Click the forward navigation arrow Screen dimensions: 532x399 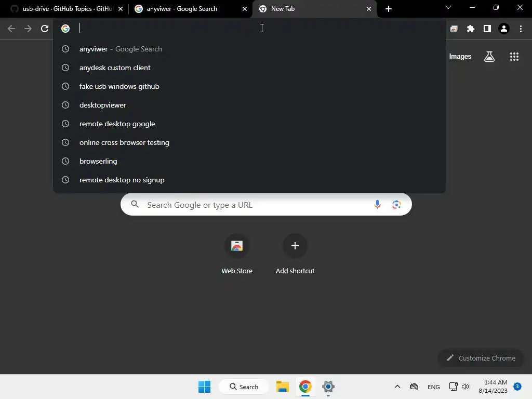pyautogui.click(x=28, y=29)
